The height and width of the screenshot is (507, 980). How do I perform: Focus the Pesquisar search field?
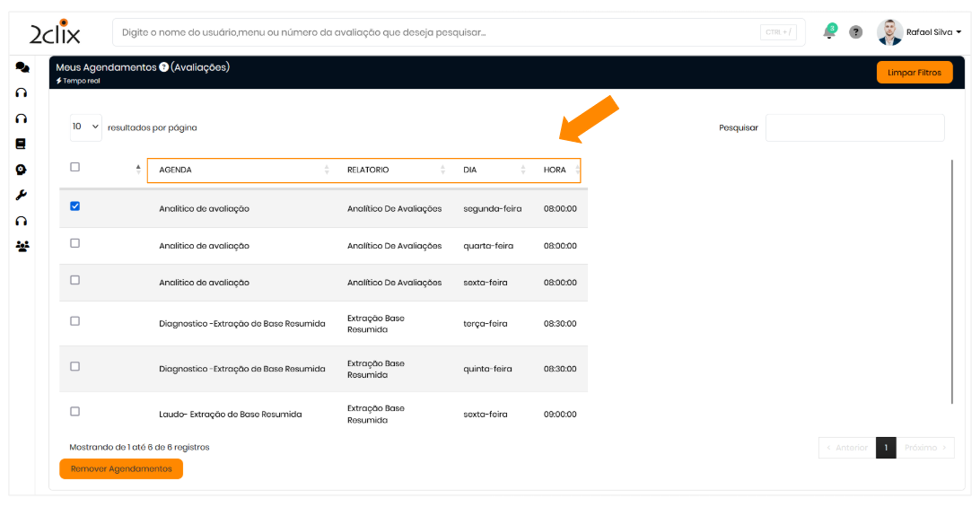point(854,127)
